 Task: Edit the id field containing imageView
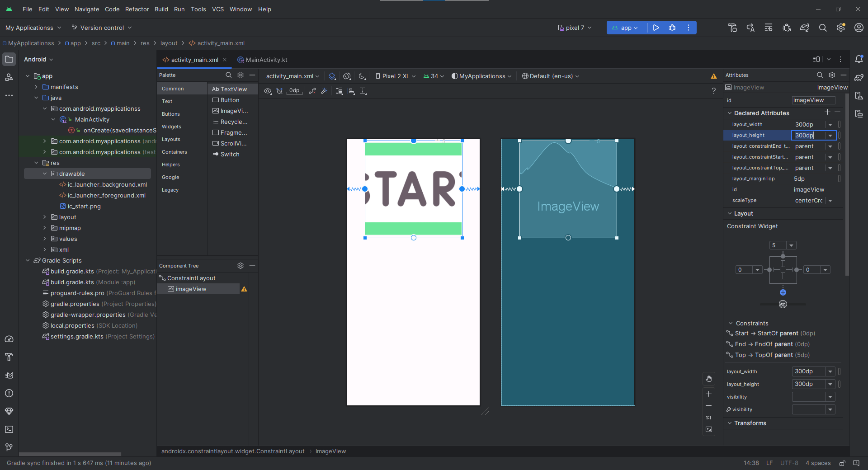coord(814,100)
